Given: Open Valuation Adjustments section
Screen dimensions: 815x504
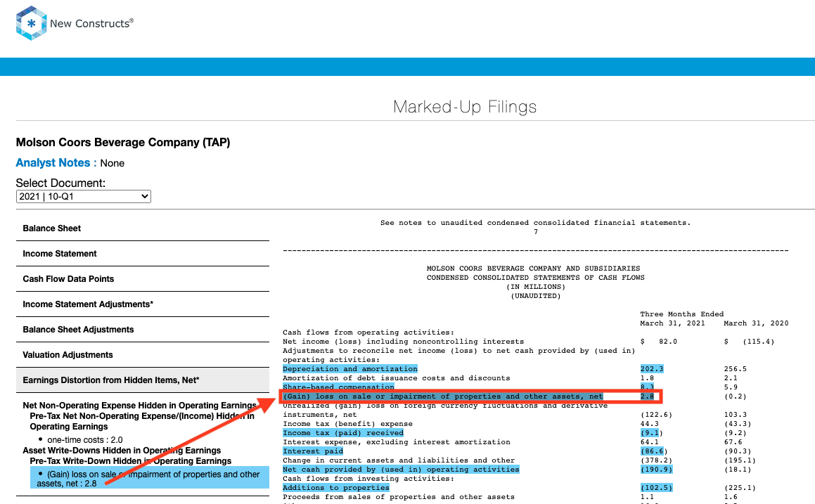Looking at the screenshot, I should tap(68, 355).
